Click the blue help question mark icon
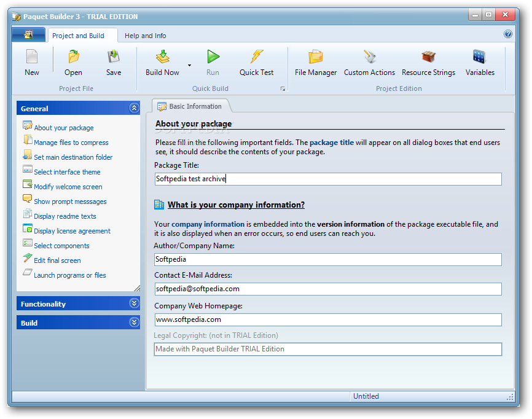Screen dimensions: 532x419 pos(508,34)
